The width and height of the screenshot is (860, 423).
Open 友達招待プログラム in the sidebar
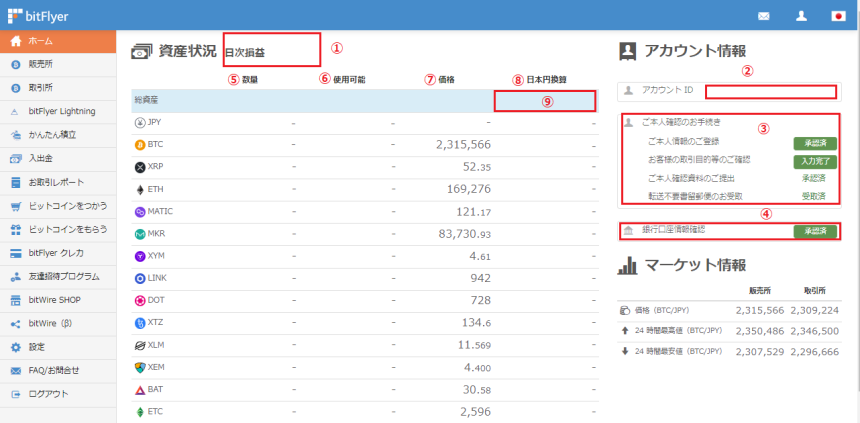point(58,277)
